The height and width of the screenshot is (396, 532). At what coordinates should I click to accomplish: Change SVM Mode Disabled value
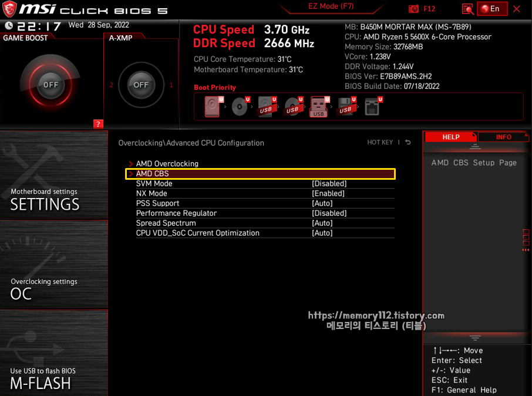pos(329,183)
